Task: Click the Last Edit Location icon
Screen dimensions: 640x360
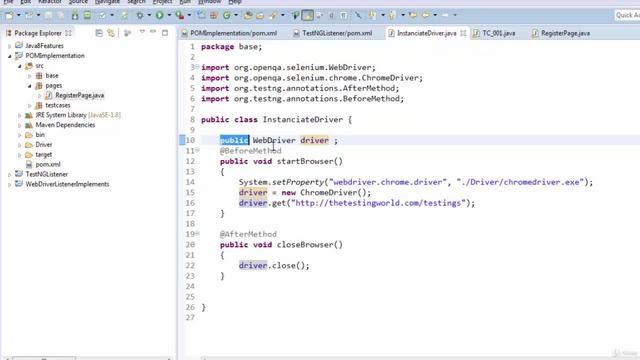Action: 413,16
